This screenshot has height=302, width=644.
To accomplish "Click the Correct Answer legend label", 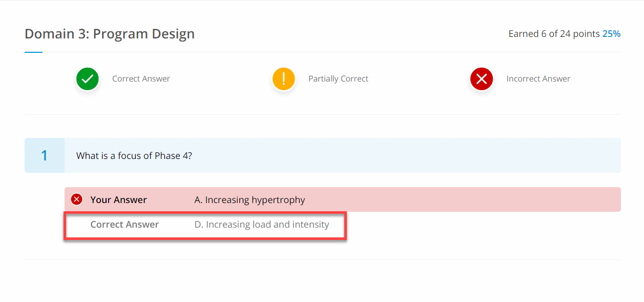I will pyautogui.click(x=141, y=79).
